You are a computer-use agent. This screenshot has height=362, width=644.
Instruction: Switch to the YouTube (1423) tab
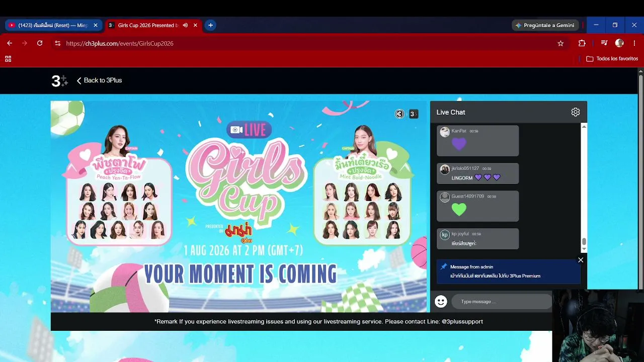tap(52, 25)
